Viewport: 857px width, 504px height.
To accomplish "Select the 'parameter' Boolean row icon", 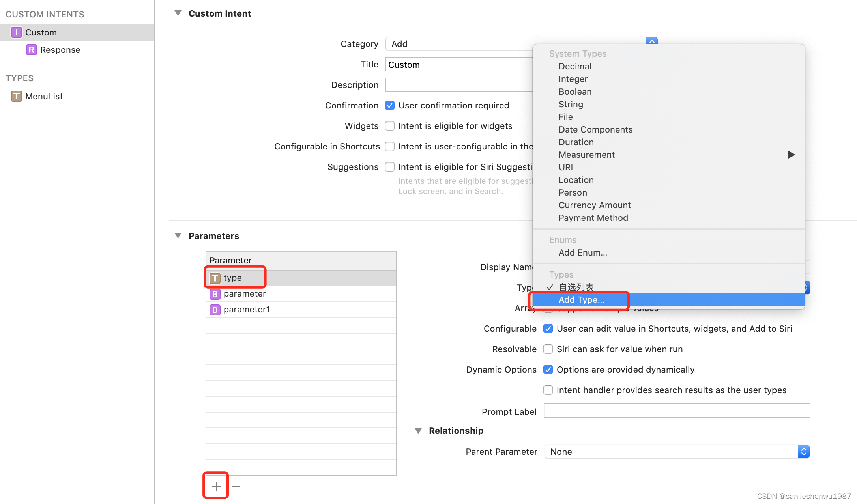I will click(215, 294).
